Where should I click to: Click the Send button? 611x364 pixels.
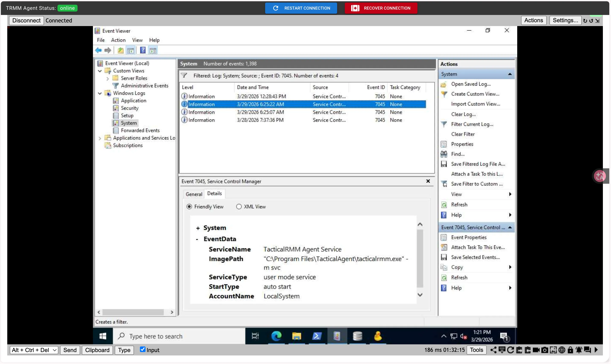(x=70, y=350)
